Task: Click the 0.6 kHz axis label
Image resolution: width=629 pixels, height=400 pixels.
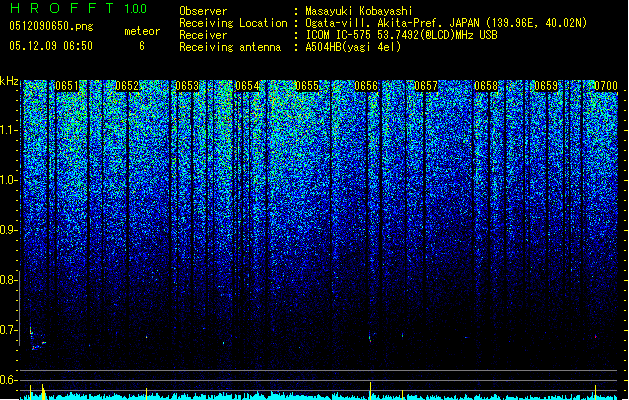Action: 9,380
